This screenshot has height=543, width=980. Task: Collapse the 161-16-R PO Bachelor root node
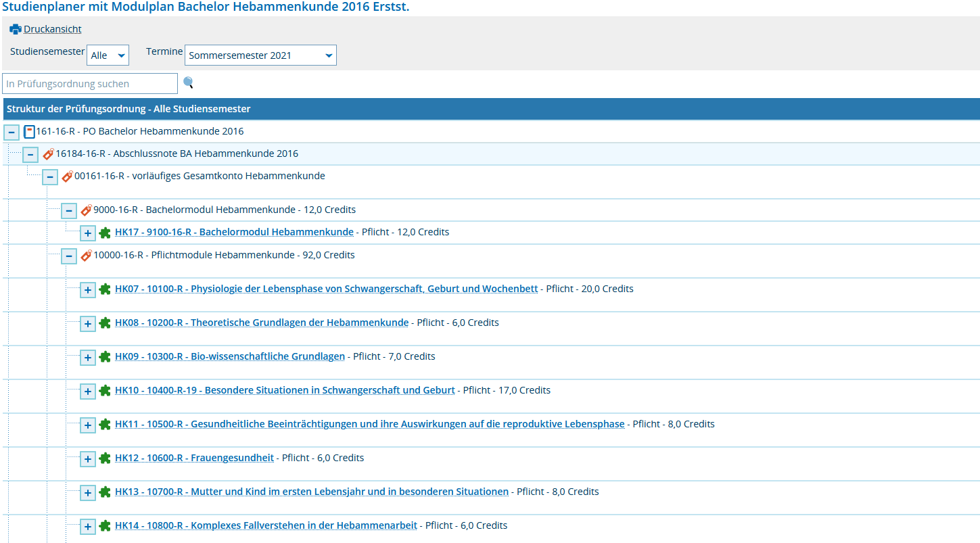(x=12, y=132)
